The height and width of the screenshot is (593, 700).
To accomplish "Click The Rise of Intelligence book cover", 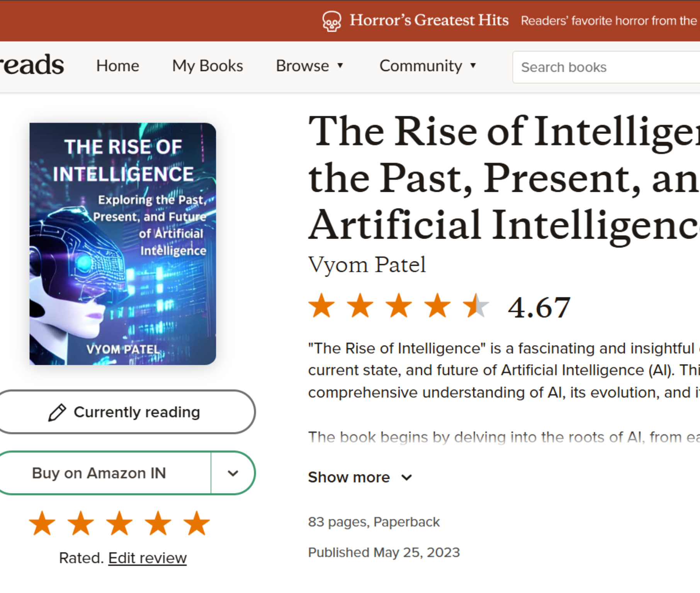I will click(123, 244).
